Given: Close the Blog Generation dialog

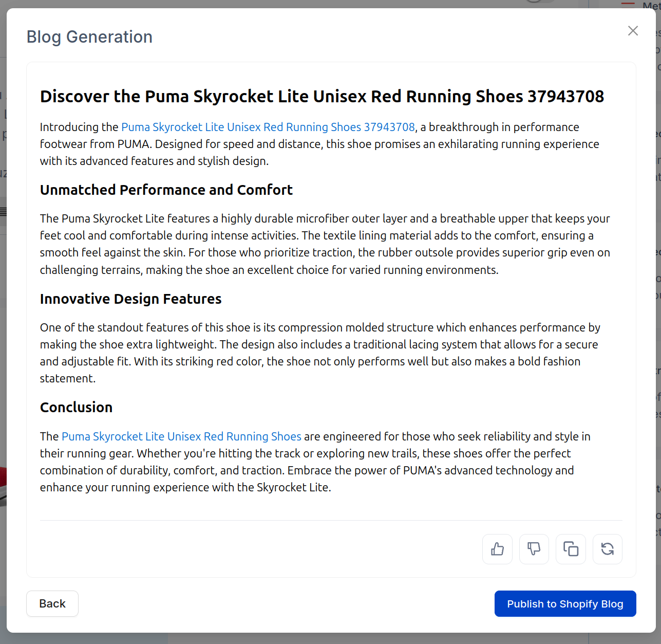Looking at the screenshot, I should point(633,31).
